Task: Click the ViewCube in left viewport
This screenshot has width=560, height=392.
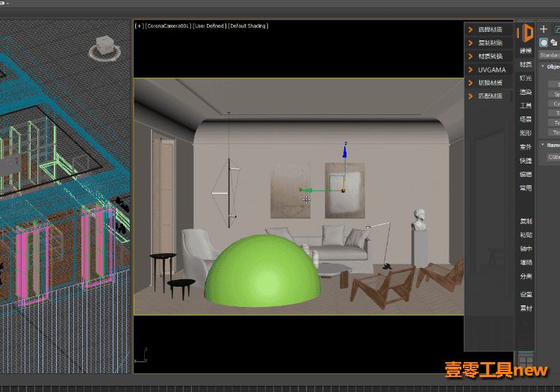Action: point(105,49)
